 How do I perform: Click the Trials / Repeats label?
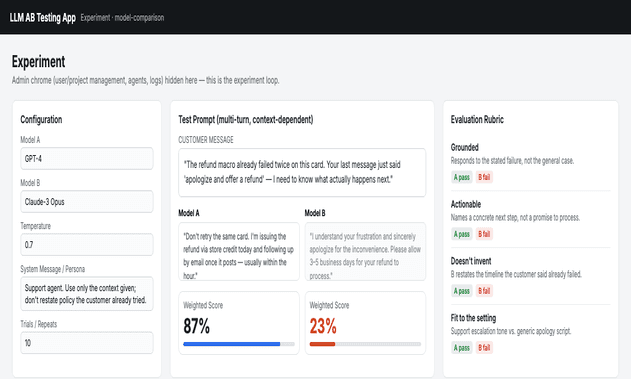(39, 324)
